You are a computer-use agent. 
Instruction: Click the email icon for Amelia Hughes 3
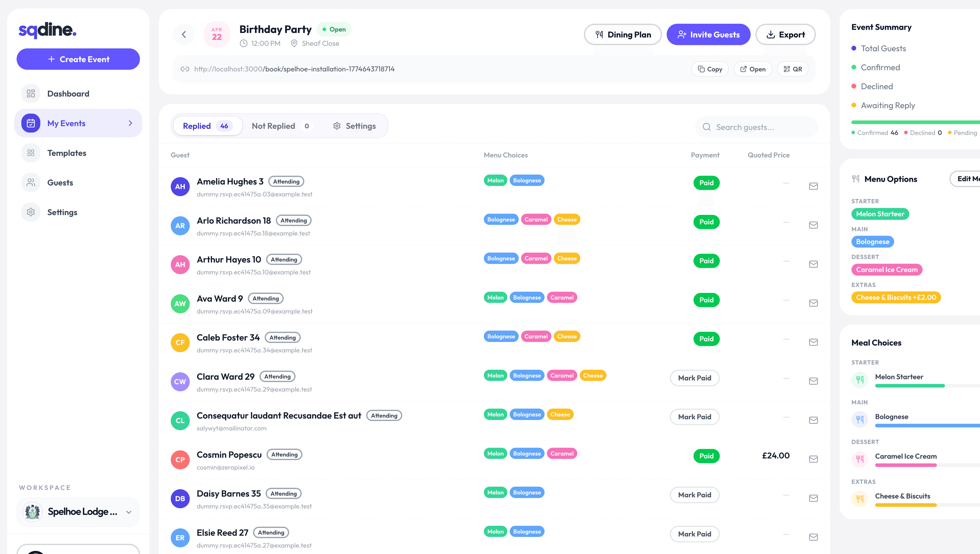click(813, 186)
